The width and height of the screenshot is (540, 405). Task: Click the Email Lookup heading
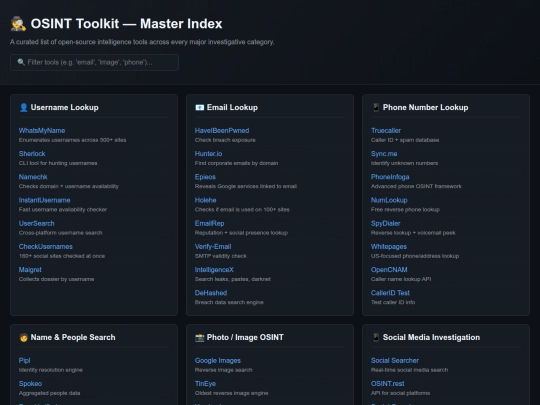click(232, 107)
